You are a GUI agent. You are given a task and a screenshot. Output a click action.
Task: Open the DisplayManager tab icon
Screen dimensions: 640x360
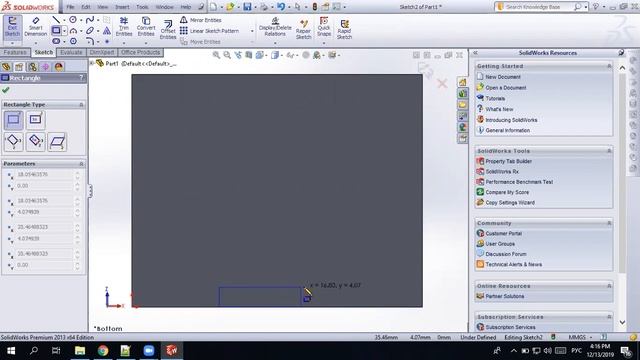[59, 67]
